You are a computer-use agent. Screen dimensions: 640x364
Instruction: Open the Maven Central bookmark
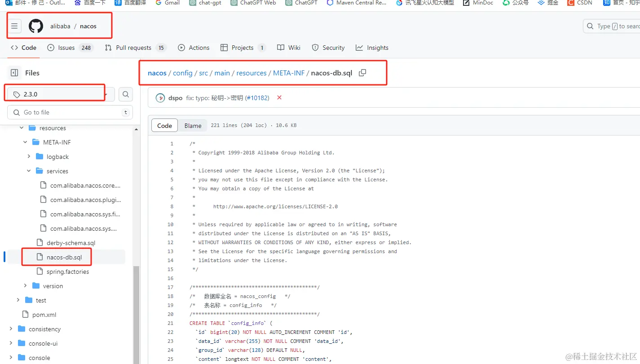(357, 3)
